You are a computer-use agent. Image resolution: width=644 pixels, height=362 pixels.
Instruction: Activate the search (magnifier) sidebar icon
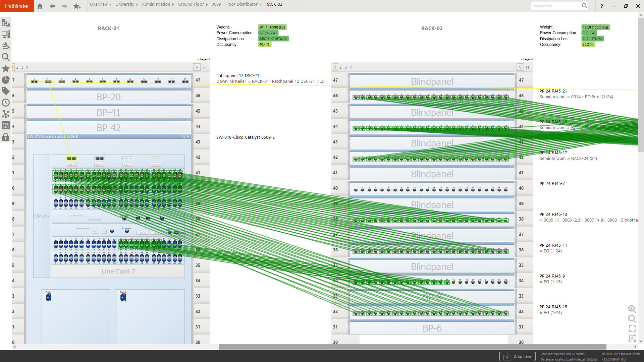point(5,57)
